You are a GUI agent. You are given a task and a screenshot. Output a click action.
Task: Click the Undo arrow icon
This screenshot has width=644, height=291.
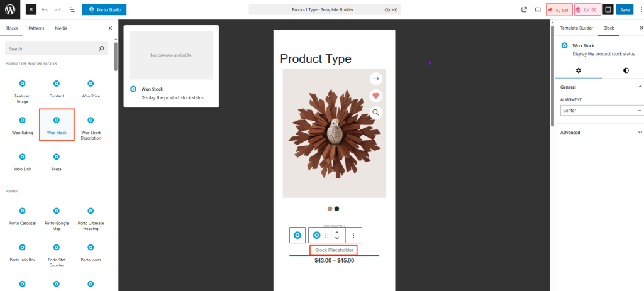click(x=44, y=10)
